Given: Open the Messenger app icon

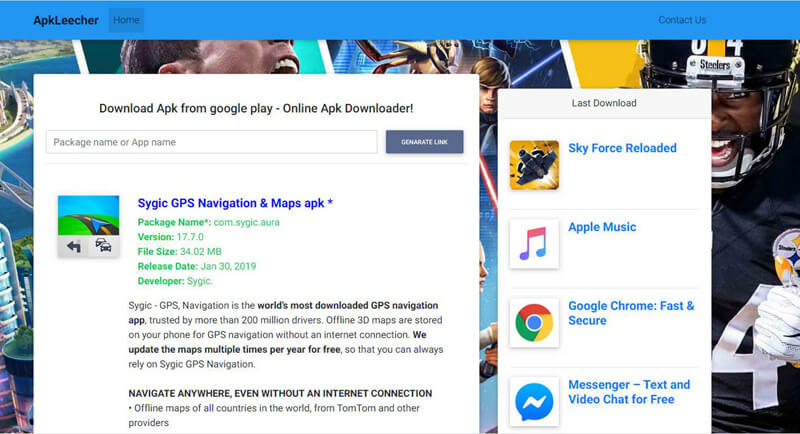Looking at the screenshot, I should (534, 402).
